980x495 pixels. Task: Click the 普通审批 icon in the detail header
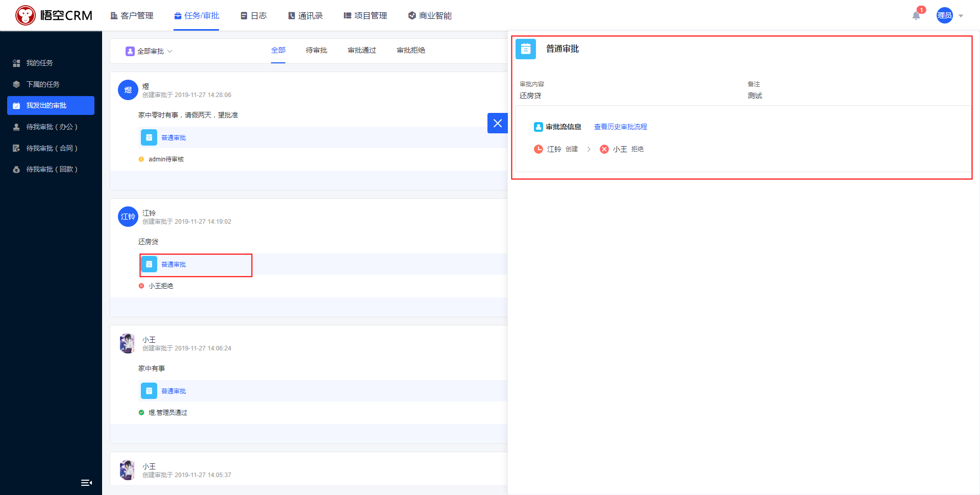point(526,49)
